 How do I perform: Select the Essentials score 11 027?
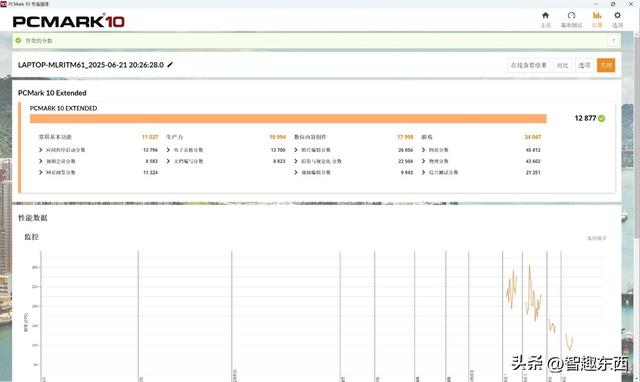tap(150, 137)
